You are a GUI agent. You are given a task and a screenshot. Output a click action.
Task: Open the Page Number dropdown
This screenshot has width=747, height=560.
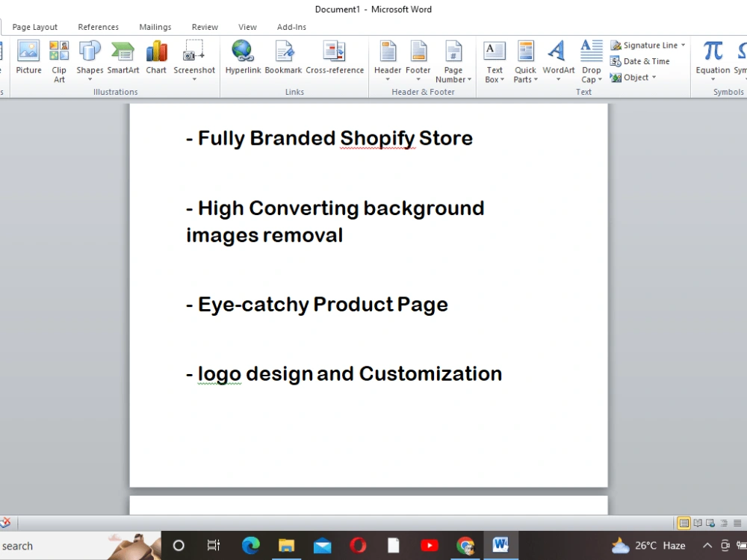[x=453, y=62]
